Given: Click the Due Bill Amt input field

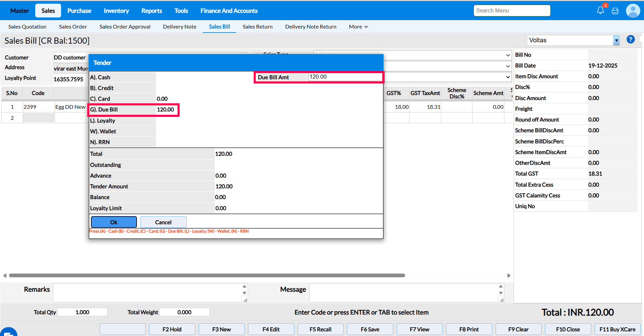Looking at the screenshot, I should click(x=345, y=77).
